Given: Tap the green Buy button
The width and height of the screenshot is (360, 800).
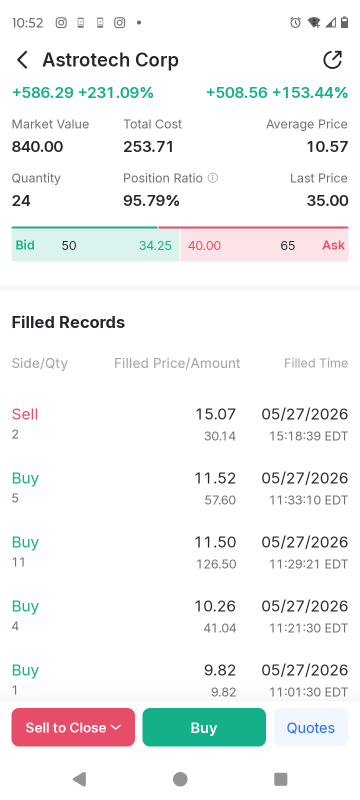Looking at the screenshot, I should (x=204, y=727).
